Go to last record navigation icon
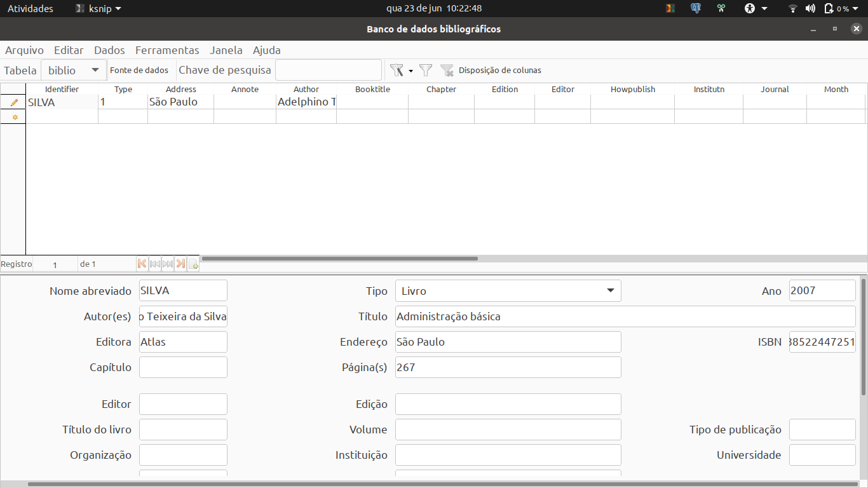The height and width of the screenshot is (488, 868). tap(180, 264)
